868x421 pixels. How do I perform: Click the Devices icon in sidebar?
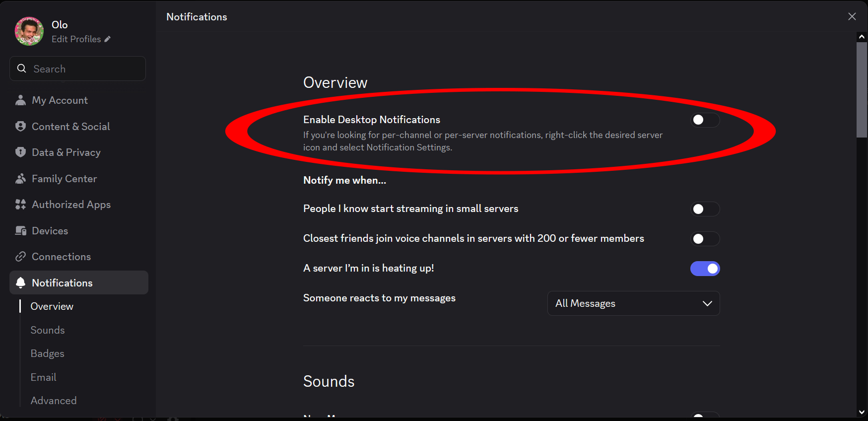[x=20, y=231]
